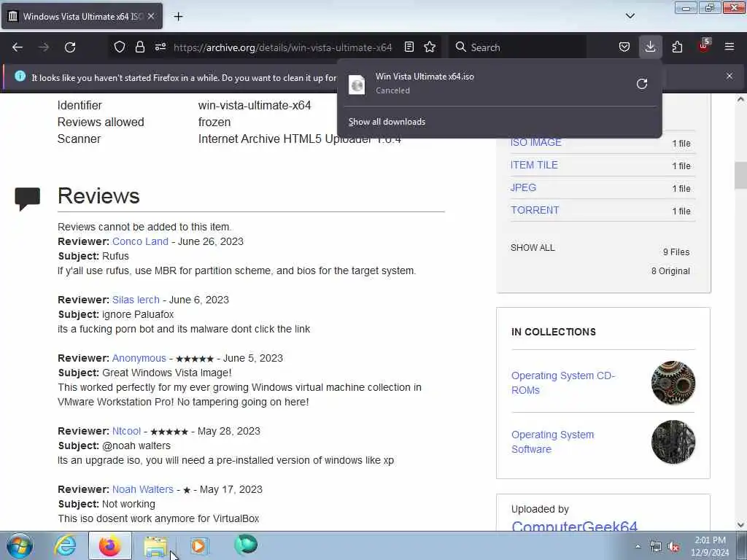
Task: Open Operating System CD-ROMs collection
Action: (x=563, y=383)
